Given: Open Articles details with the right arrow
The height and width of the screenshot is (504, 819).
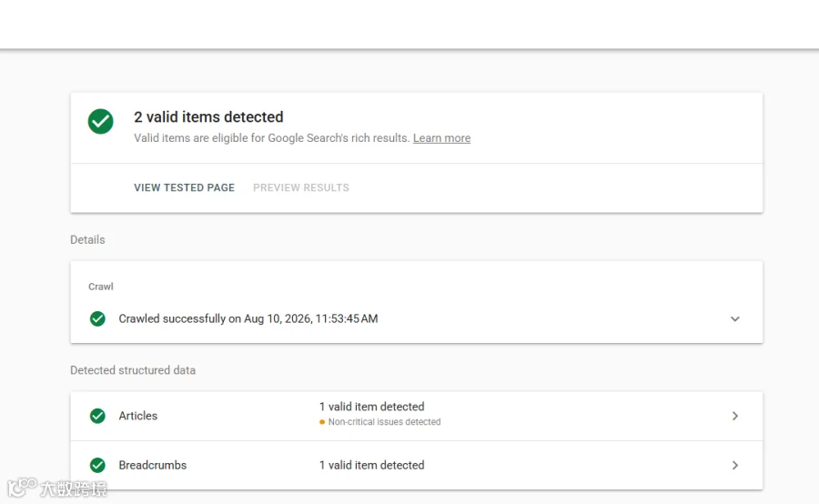Looking at the screenshot, I should [x=735, y=416].
